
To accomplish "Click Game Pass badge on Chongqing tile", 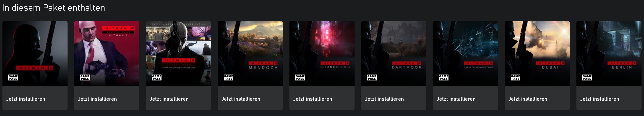I will pyautogui.click(x=300, y=77).
